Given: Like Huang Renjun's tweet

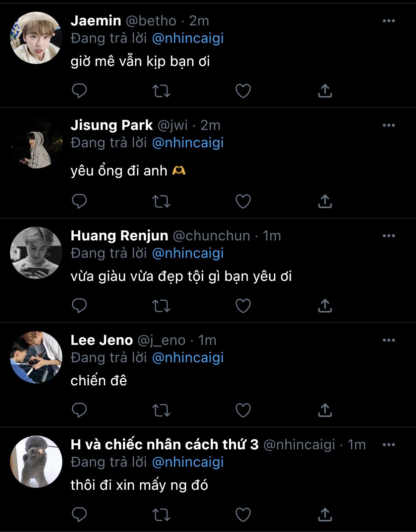Looking at the screenshot, I should 243,306.
